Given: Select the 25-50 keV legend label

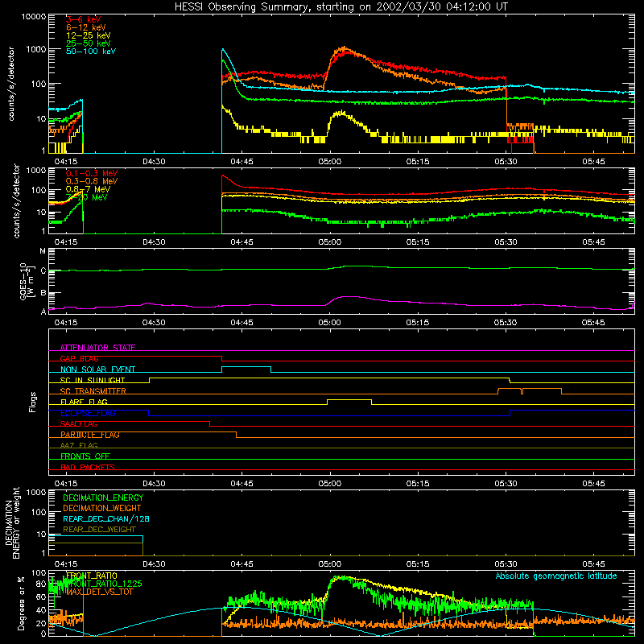Looking at the screenshot, I should point(89,43).
